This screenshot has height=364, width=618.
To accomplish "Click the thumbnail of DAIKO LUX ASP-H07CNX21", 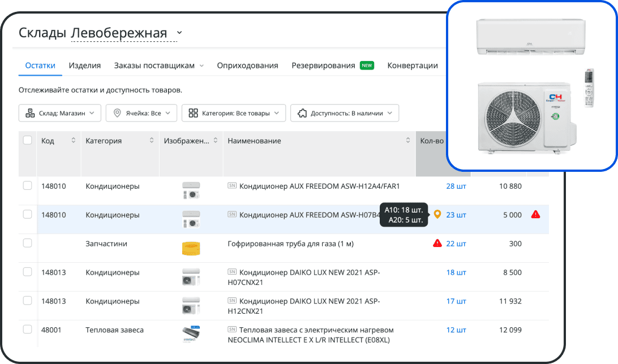I will [x=191, y=276].
